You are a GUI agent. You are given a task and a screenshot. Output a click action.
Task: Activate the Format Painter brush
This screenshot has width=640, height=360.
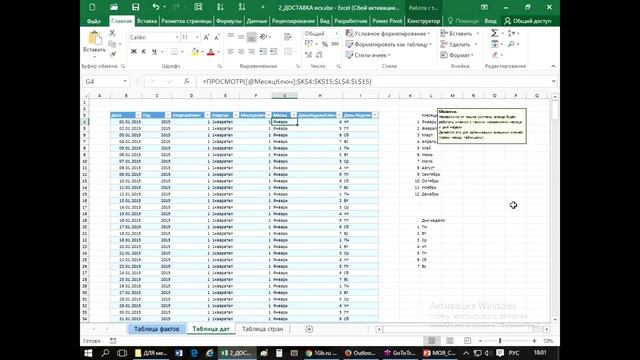click(113, 54)
